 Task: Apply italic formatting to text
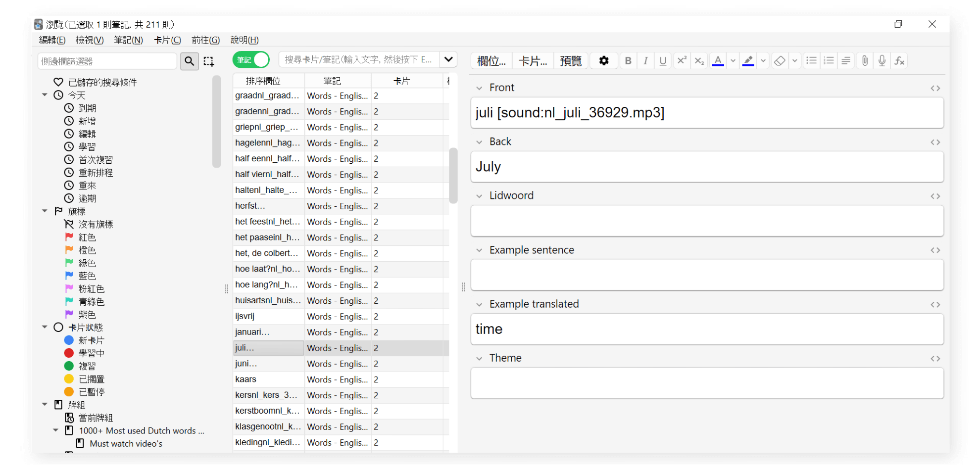click(645, 60)
